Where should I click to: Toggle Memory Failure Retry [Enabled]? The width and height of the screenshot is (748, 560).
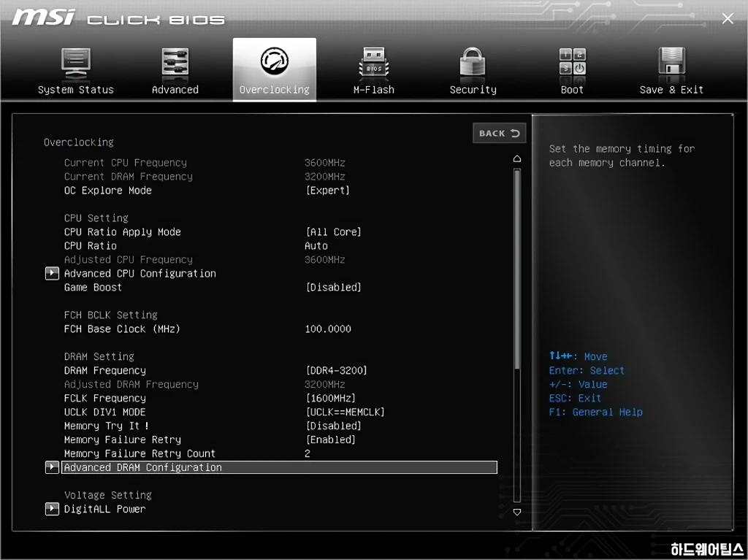(331, 440)
